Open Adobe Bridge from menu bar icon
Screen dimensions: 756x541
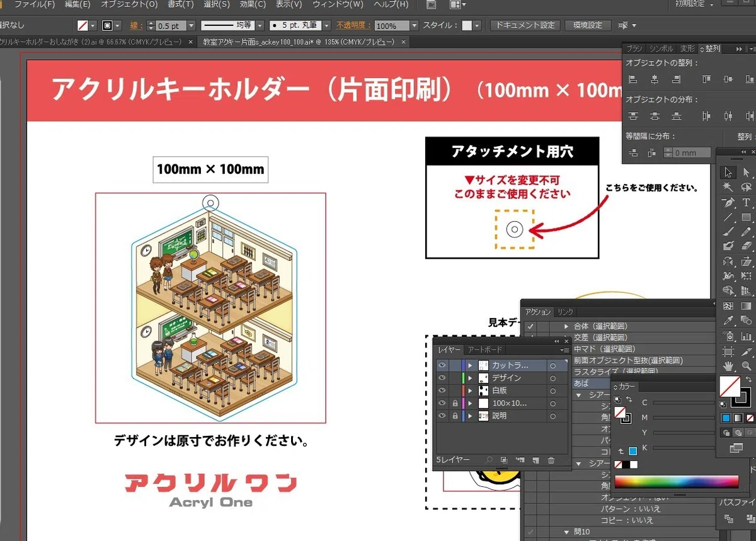coord(432,4)
